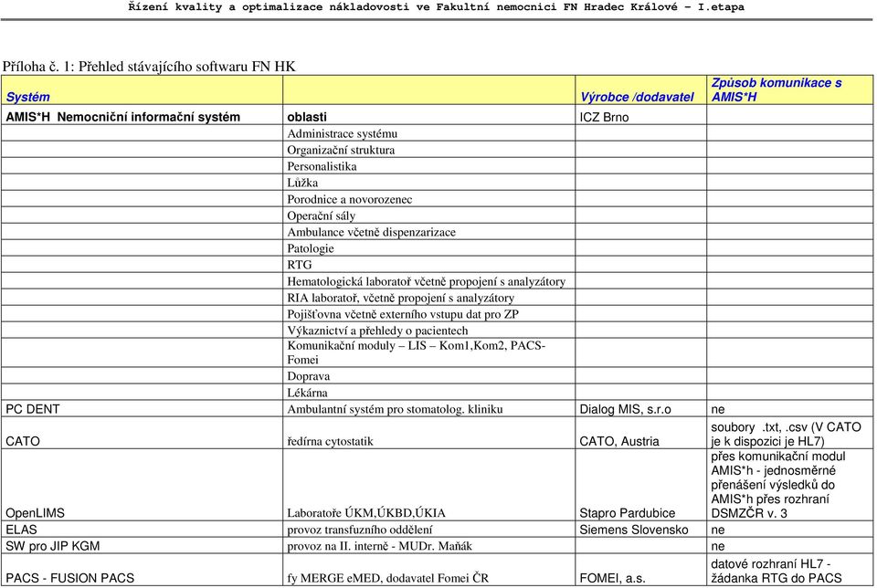Image resolution: width=877 pixels, height=588 pixels.
Task: Click the 'Patologie' cell
Action: point(429,248)
